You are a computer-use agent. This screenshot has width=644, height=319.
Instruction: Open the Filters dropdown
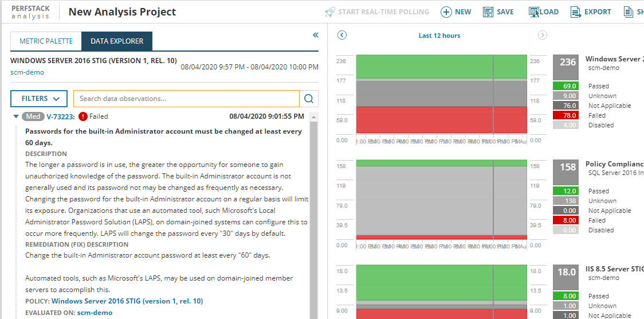coord(39,99)
